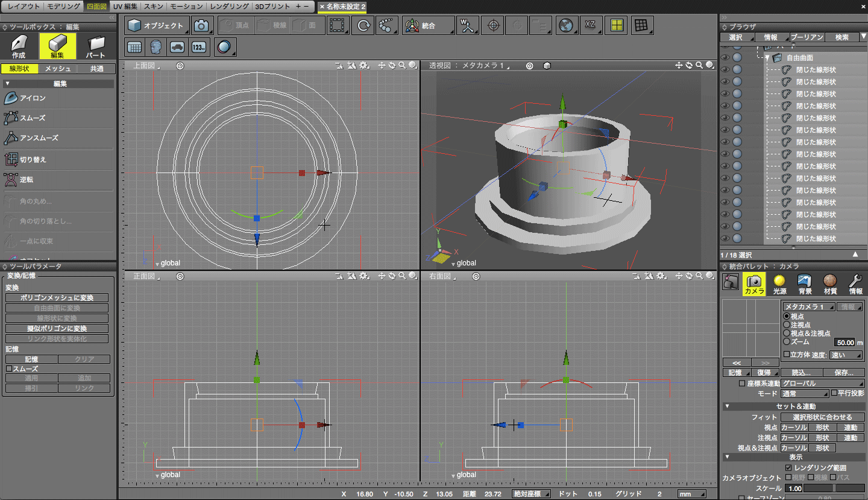Open the 背景 panel in the palette
868x500 pixels.
coord(805,283)
